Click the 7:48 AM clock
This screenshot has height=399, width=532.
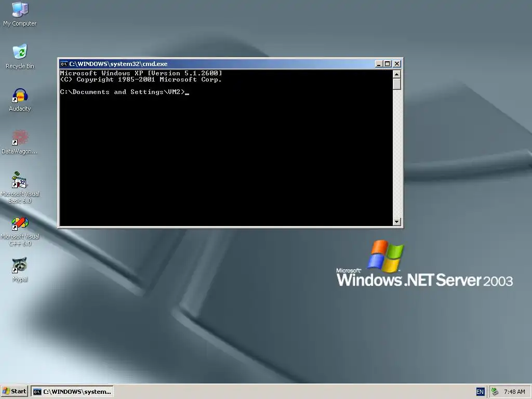pos(514,392)
